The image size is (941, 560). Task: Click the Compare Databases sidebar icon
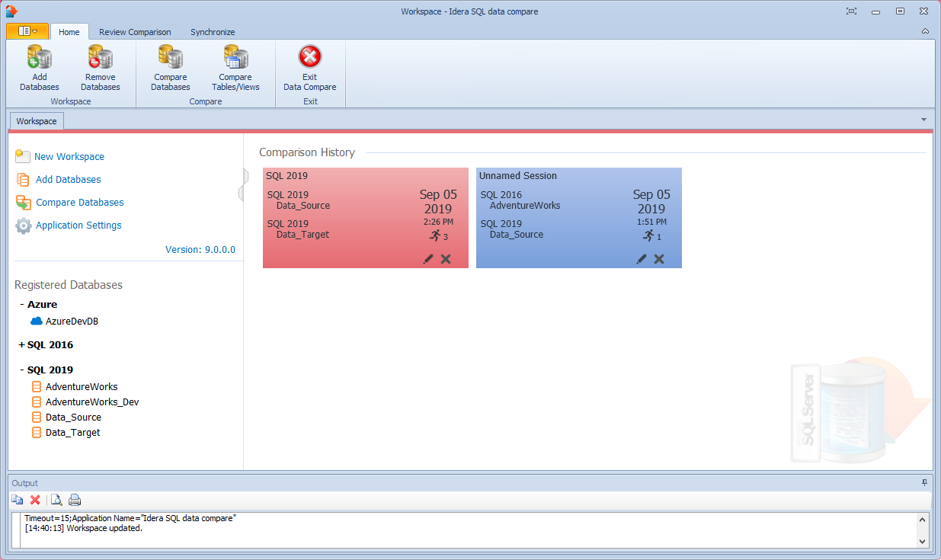[23, 203]
